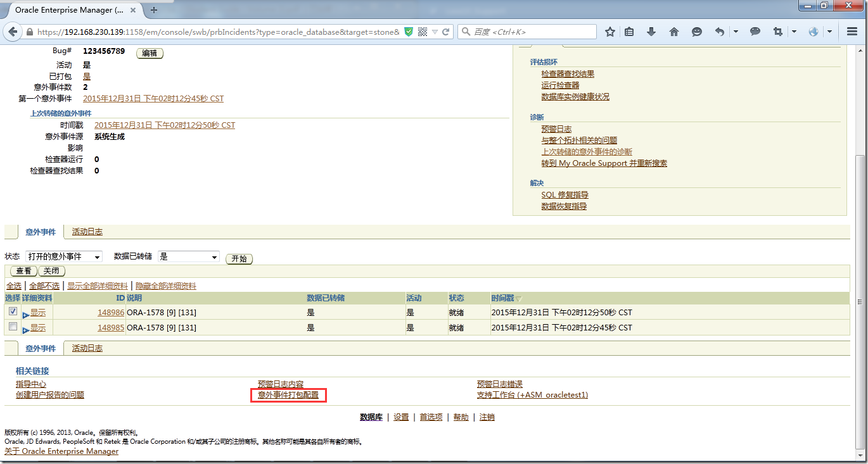This screenshot has width=868, height=464.
Task: Click the browser back arrow button
Action: [13, 32]
